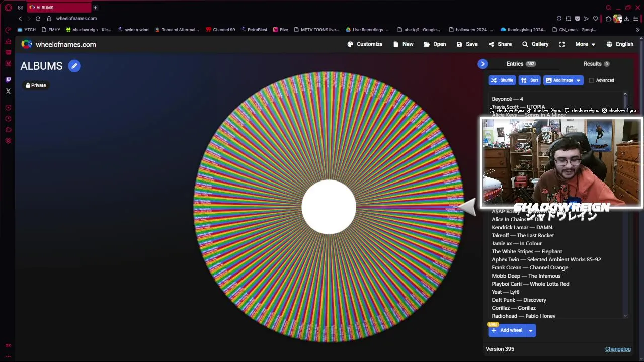The width and height of the screenshot is (644, 362).
Task: Open the Opera easy setup menu icon
Action: pos(635,19)
